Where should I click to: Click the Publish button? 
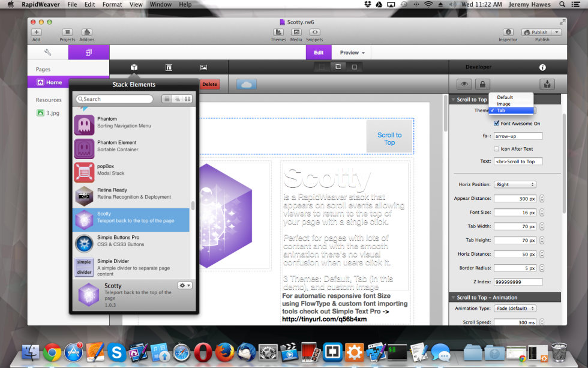tap(536, 32)
